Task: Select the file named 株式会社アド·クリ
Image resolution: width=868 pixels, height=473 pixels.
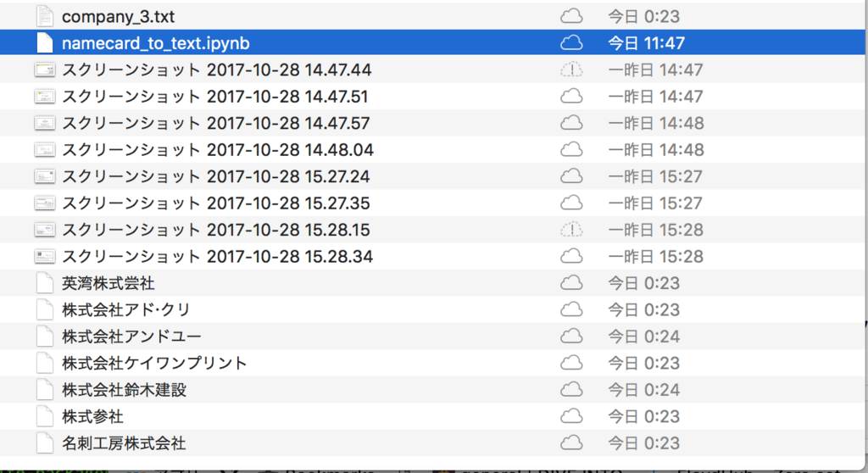Action: coord(126,309)
